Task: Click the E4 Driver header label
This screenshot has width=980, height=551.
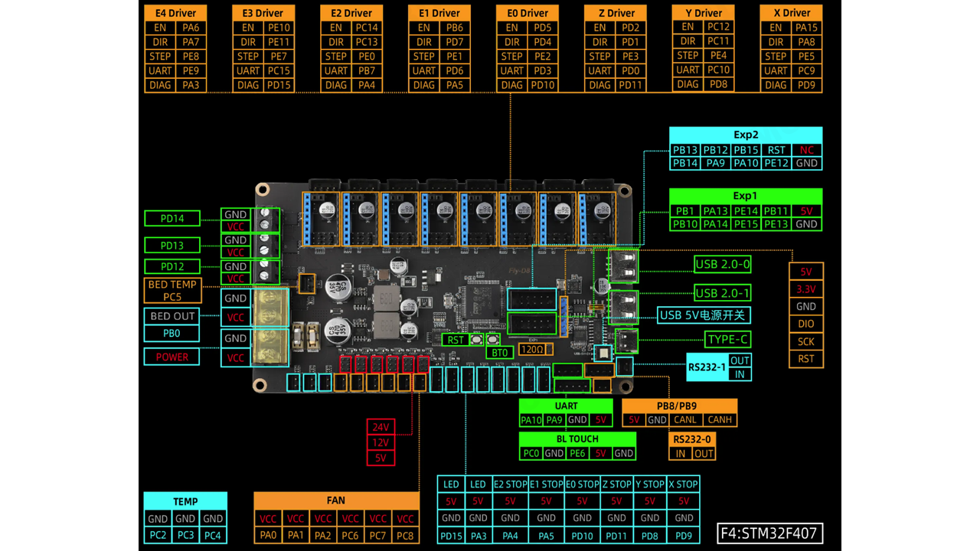Action: 175,13
